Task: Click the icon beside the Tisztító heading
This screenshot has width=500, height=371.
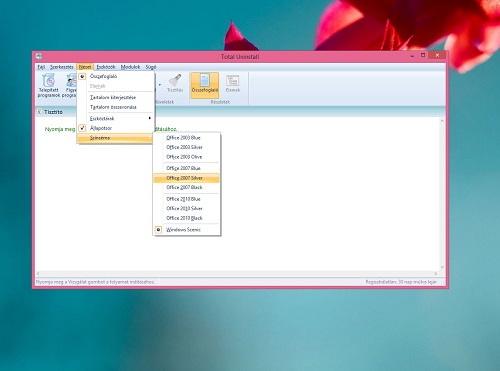Action: pyautogui.click(x=39, y=112)
